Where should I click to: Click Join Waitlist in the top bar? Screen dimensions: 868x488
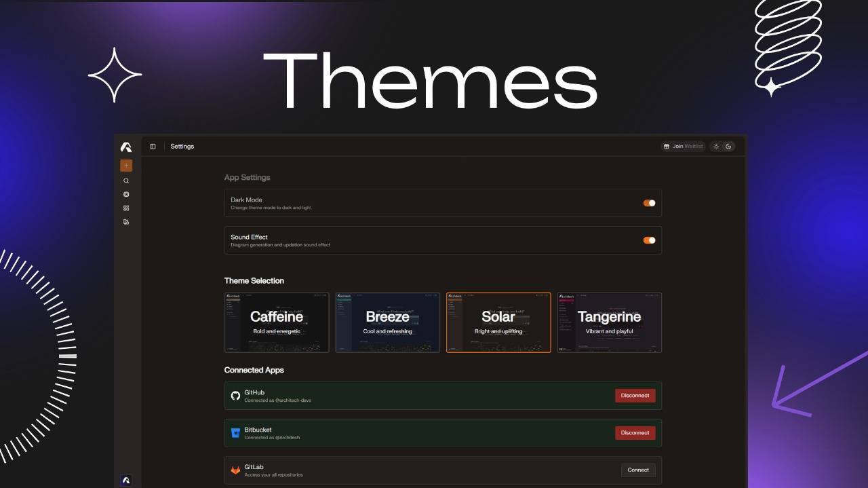[683, 146]
